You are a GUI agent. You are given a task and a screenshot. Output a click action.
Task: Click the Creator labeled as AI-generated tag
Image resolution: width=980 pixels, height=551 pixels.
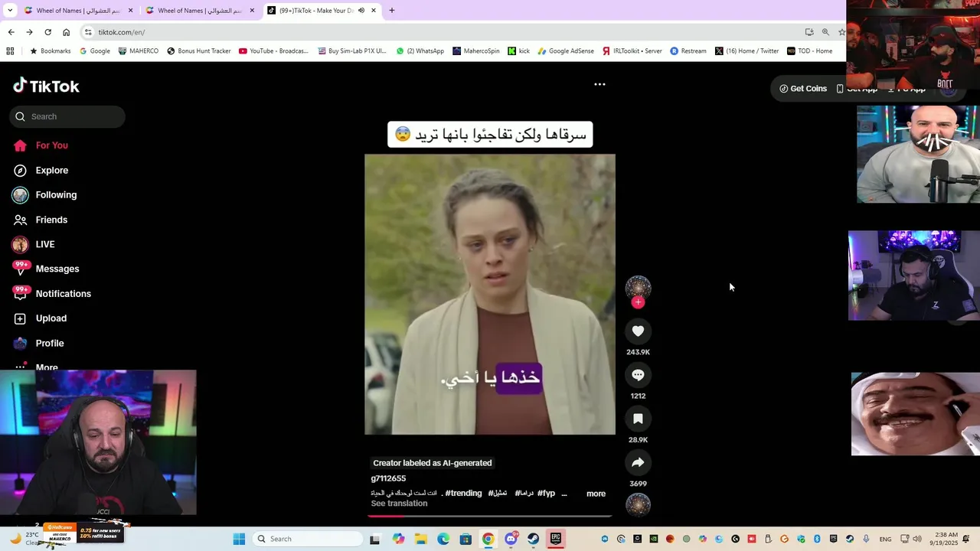coord(433,463)
